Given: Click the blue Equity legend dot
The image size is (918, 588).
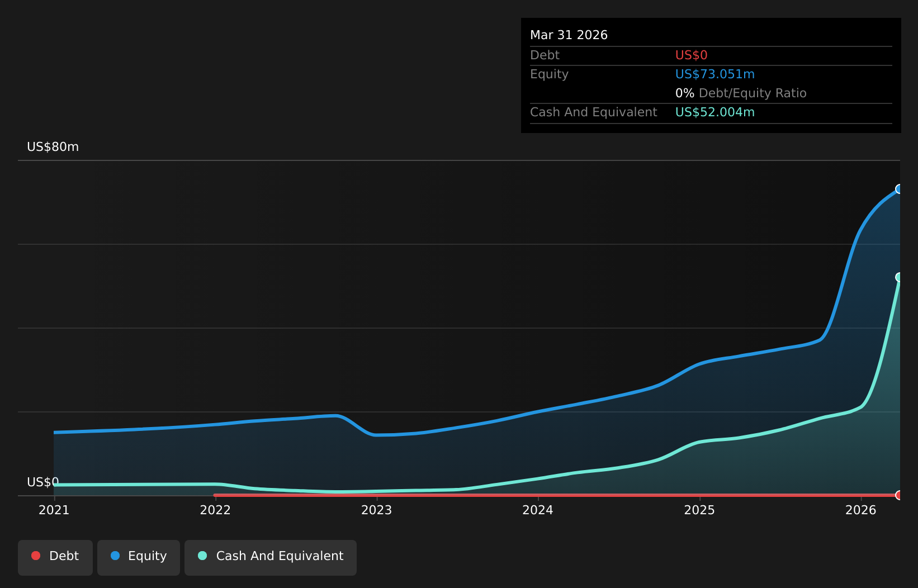Looking at the screenshot, I should tap(115, 556).
